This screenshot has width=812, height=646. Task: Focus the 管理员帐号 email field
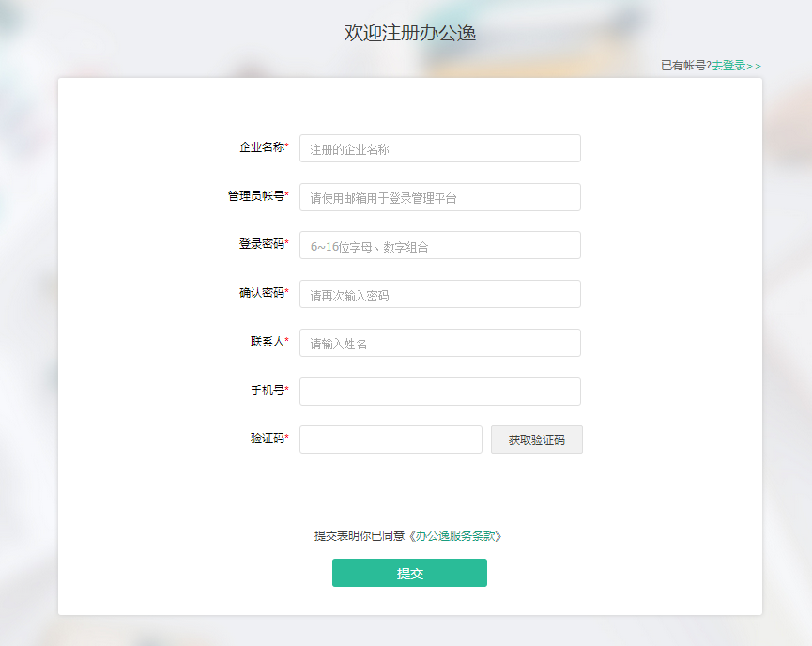[x=439, y=197]
